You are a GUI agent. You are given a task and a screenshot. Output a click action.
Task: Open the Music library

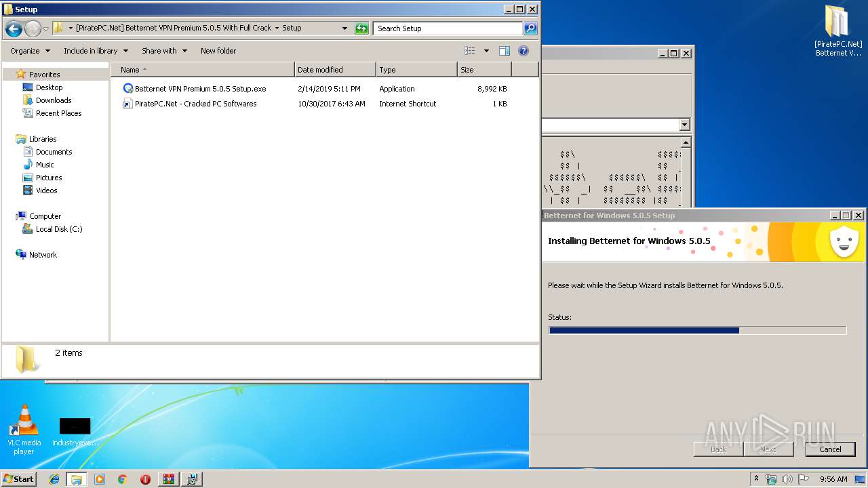point(45,165)
